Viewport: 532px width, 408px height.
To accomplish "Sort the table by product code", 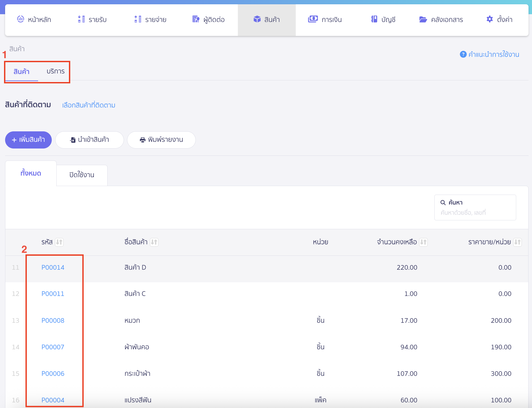I will coord(59,242).
